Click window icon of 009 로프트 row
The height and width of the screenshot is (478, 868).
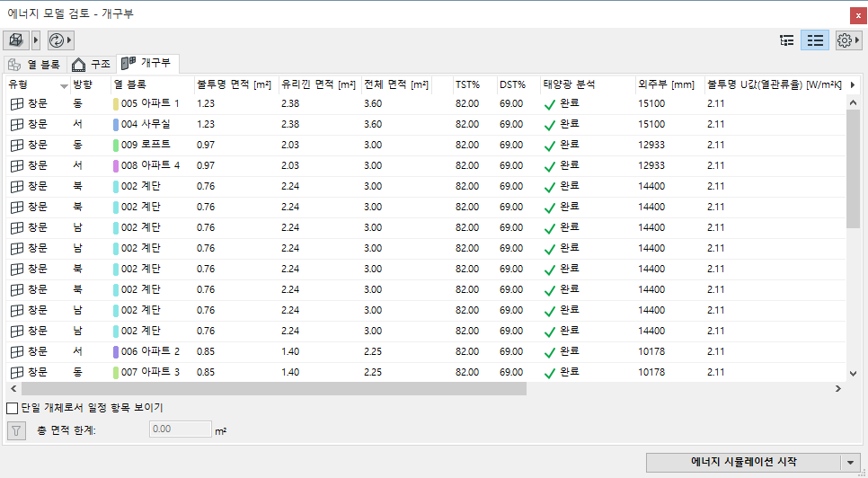click(17, 145)
